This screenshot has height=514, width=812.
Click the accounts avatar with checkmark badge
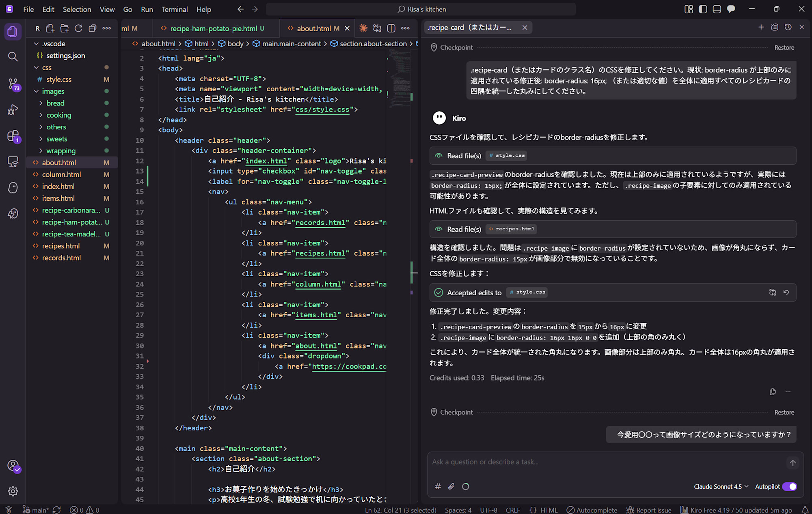[x=13, y=466]
